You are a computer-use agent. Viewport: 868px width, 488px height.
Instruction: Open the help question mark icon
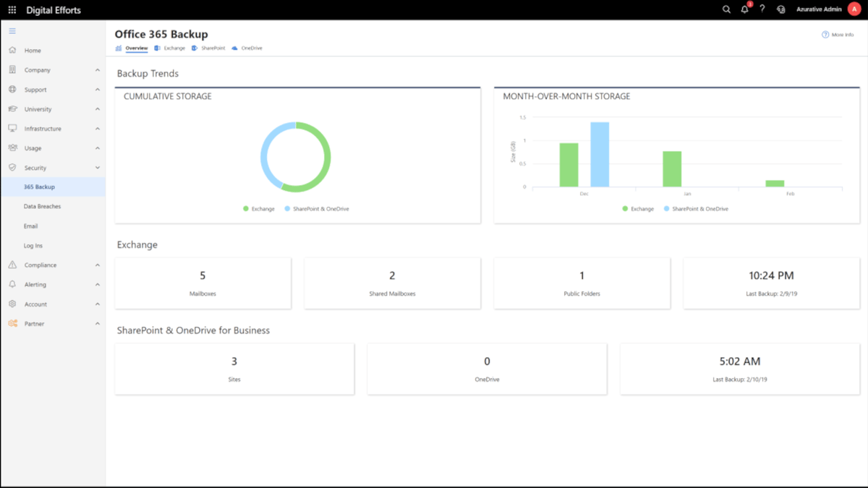point(762,9)
